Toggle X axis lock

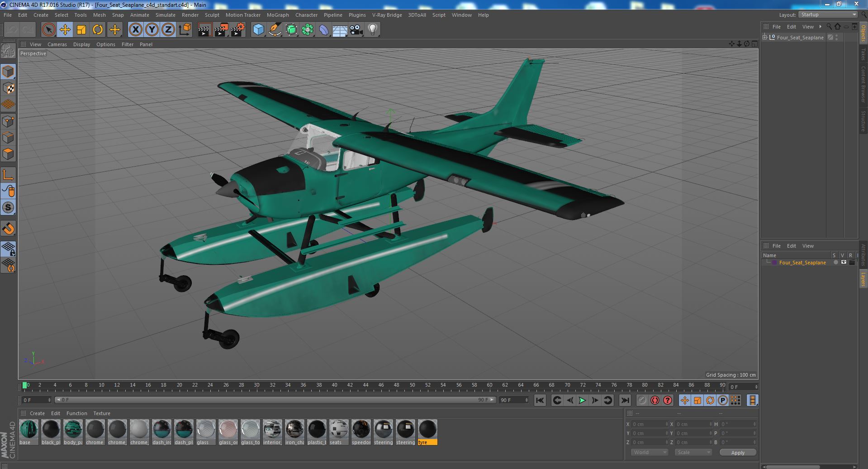(135, 30)
